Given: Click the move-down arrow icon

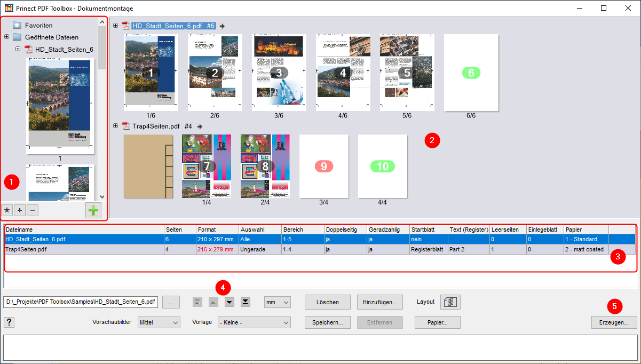Looking at the screenshot, I should (230, 302).
